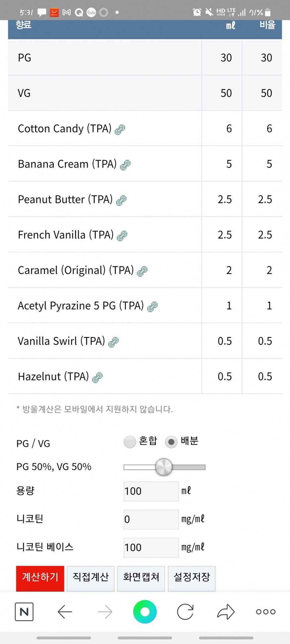Viewport: 290px width, 644px height.
Task: Select the 배분 radio button
Action: click(x=171, y=442)
